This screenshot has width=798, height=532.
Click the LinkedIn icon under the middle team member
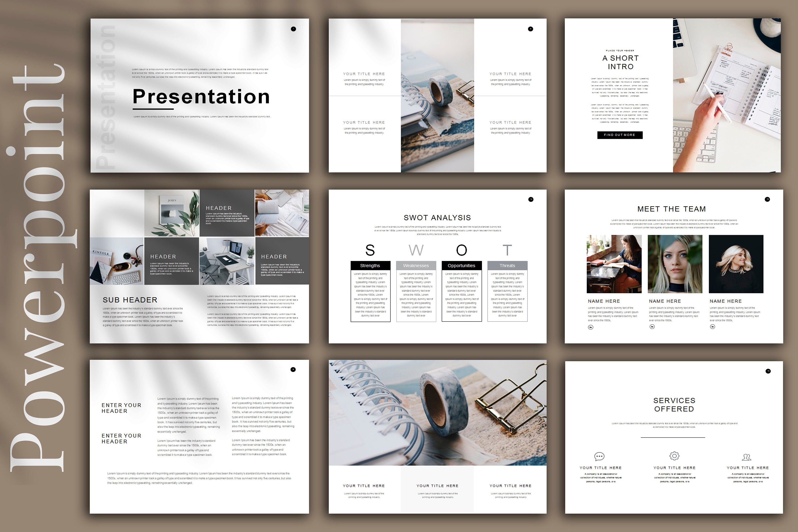pyautogui.click(x=652, y=327)
